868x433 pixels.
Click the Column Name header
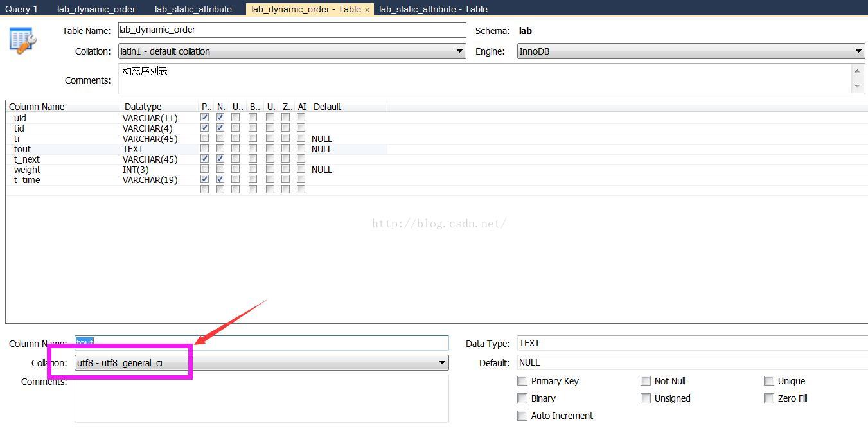click(x=37, y=107)
